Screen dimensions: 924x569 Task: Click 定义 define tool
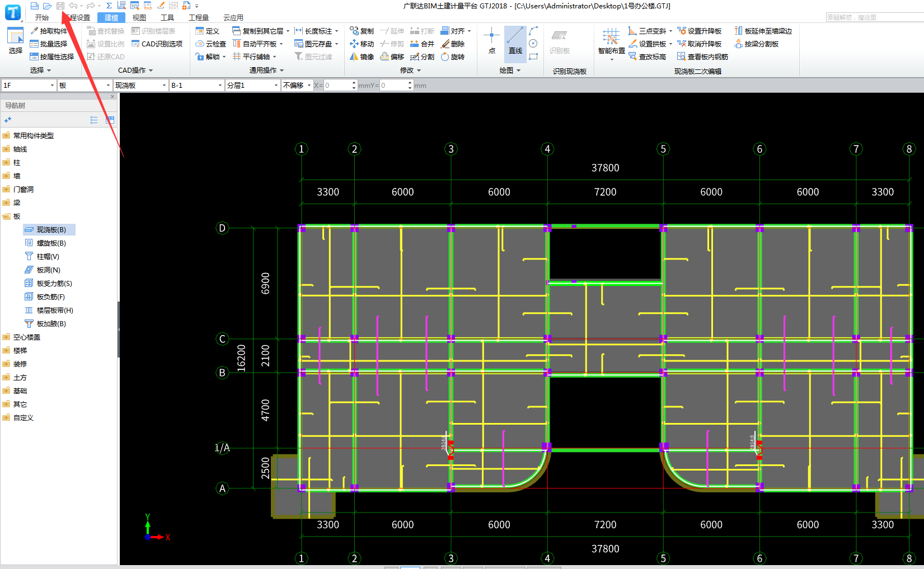point(208,31)
